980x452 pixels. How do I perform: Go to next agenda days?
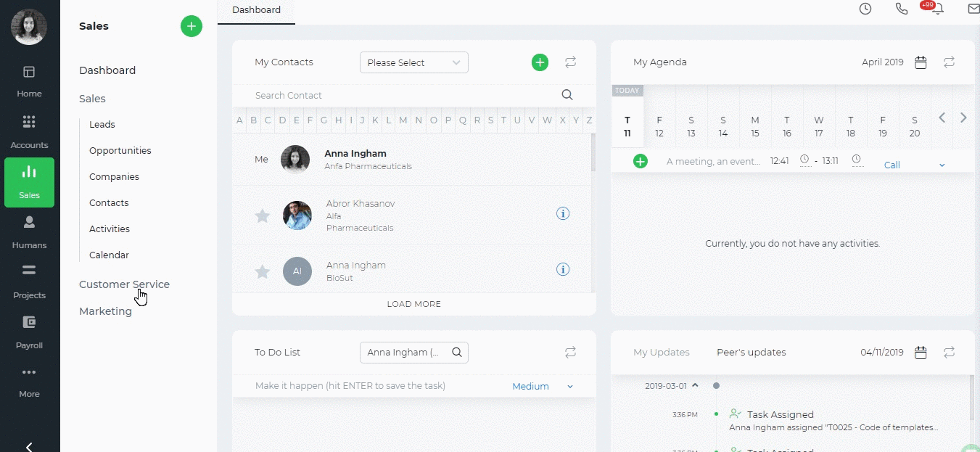963,118
